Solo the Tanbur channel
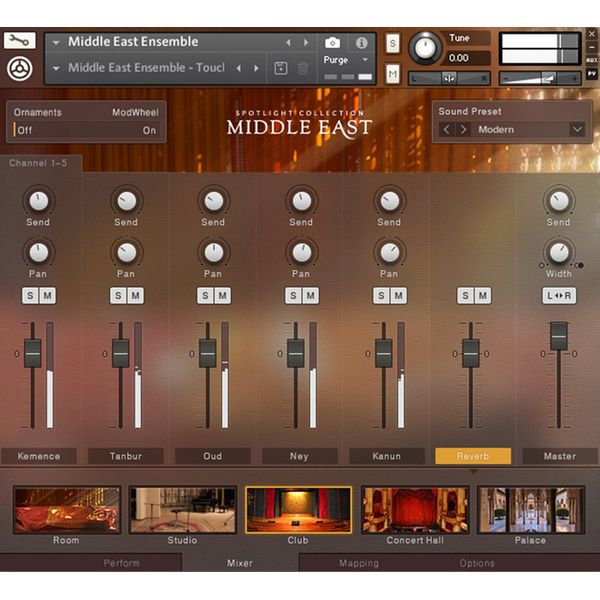The width and height of the screenshot is (600, 600). [x=118, y=296]
